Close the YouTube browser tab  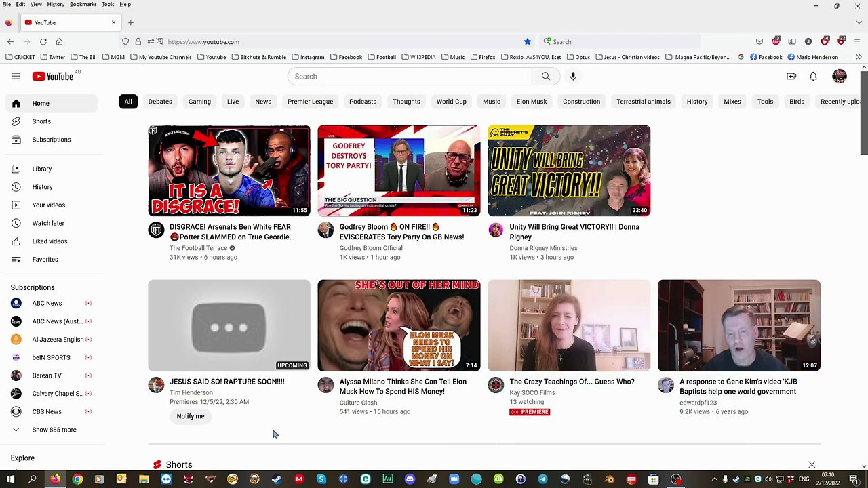coord(114,22)
